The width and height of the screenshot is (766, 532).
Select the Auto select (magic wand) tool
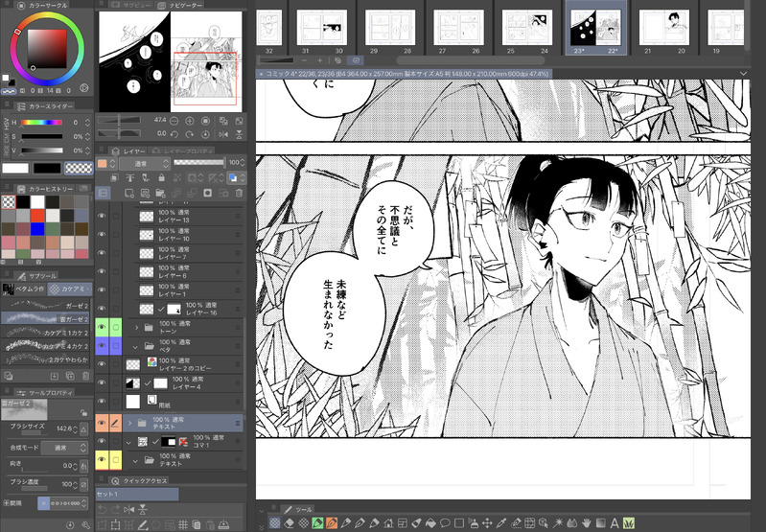tap(558, 523)
